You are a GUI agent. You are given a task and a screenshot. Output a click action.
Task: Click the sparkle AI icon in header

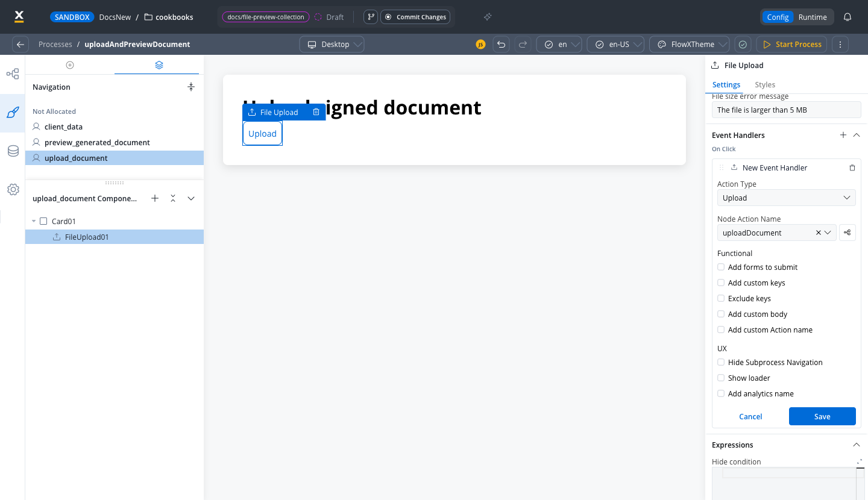tap(488, 17)
